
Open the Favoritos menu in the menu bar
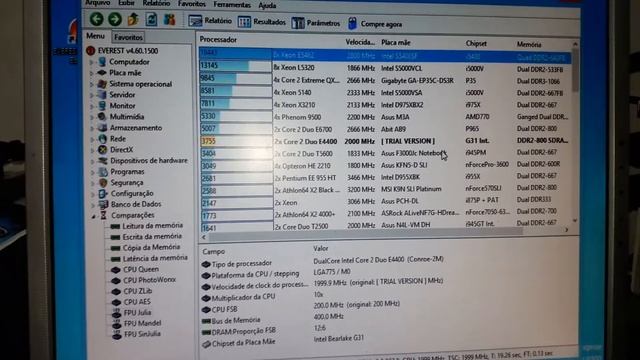(191, 4)
